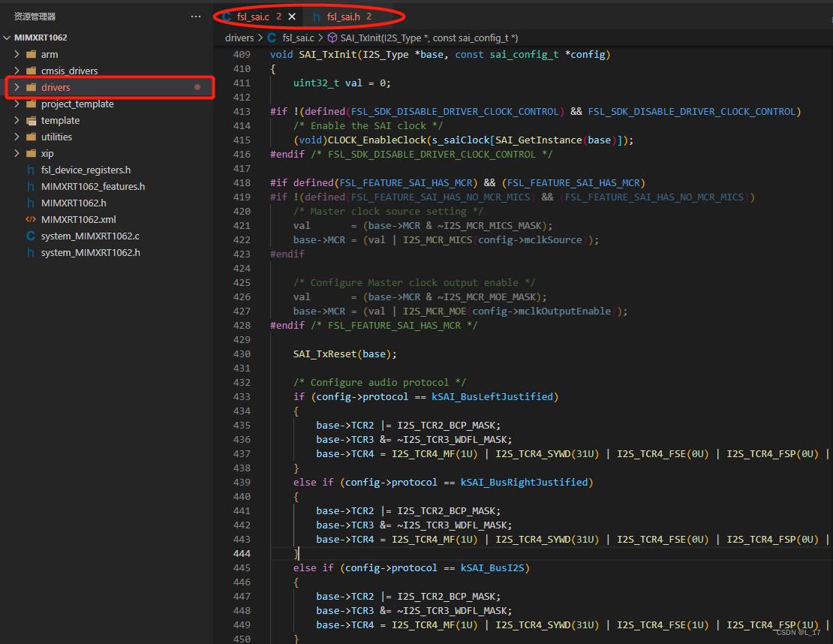Click the fsl_sai.c breadcrumb segment
Image resolution: width=833 pixels, height=644 pixels.
(298, 38)
